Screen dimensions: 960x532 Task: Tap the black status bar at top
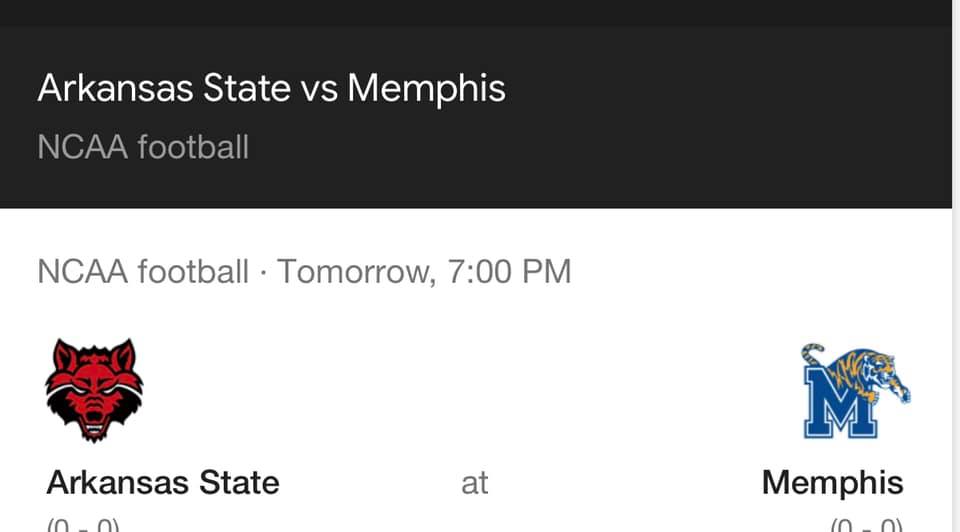click(x=476, y=13)
